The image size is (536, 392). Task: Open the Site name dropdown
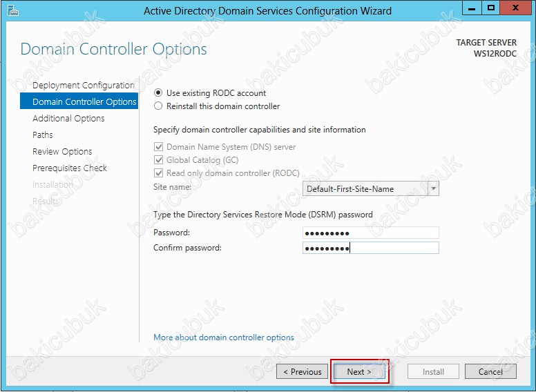371,188
